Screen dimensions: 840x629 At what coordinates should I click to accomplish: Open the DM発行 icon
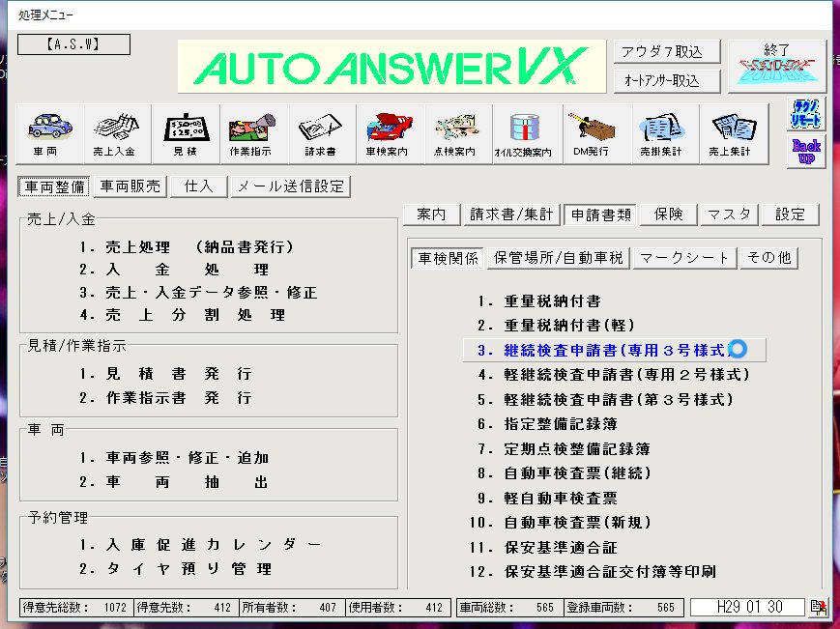pyautogui.click(x=591, y=133)
